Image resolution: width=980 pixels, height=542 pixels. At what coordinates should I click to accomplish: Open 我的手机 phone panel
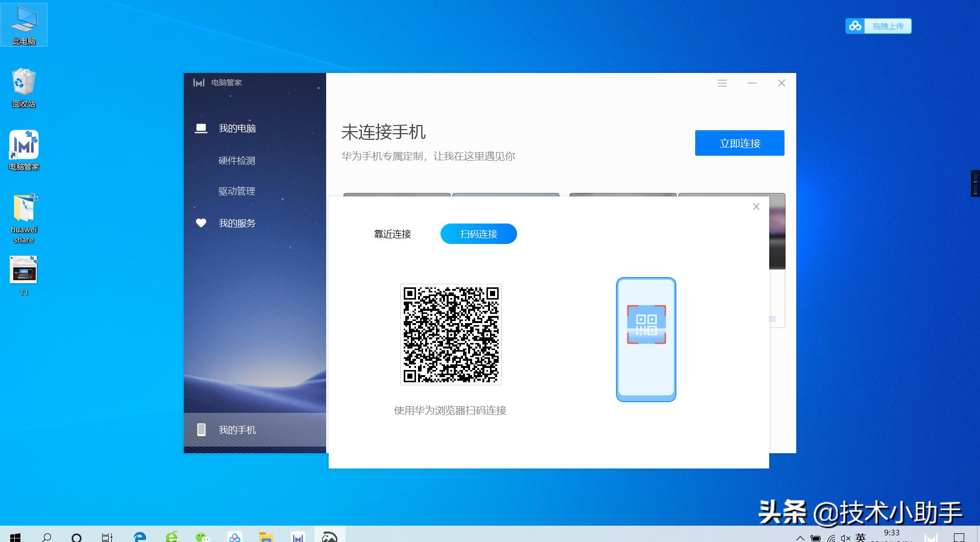(237, 430)
